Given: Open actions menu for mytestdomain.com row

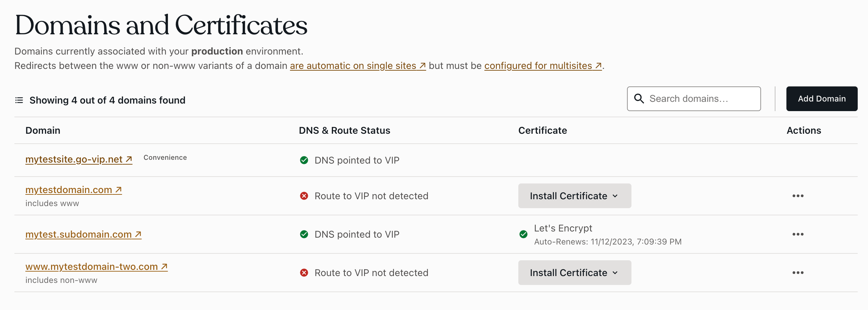Looking at the screenshot, I should click(x=798, y=195).
